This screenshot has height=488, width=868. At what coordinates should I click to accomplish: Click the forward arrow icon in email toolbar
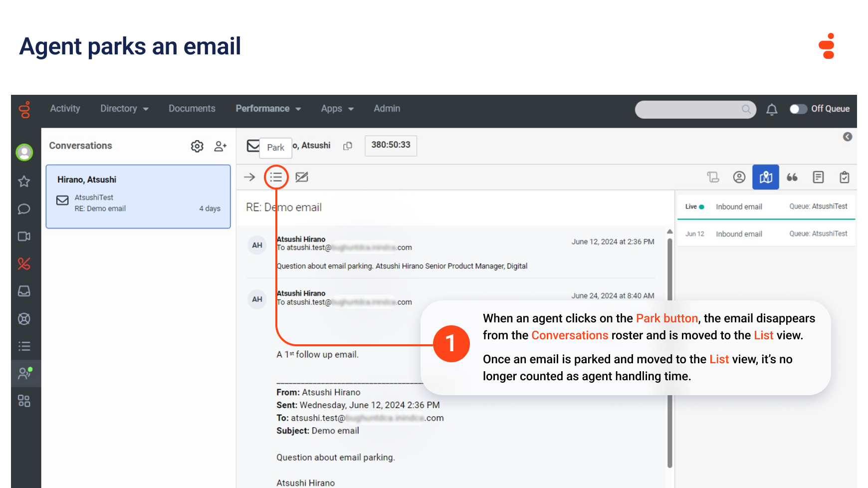coord(249,177)
